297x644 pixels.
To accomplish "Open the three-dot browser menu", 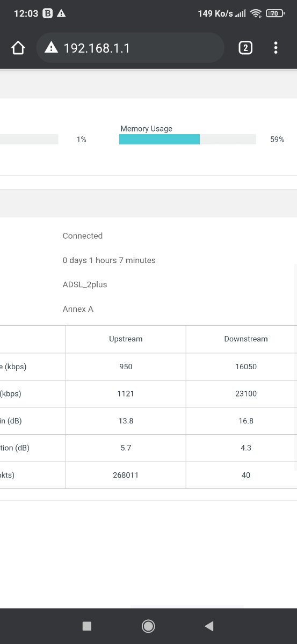I will [276, 48].
